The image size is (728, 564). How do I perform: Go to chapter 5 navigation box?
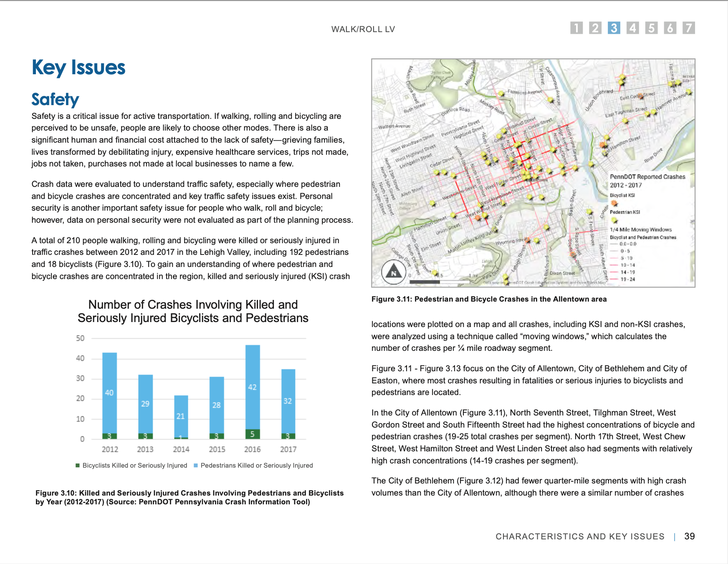(x=651, y=28)
